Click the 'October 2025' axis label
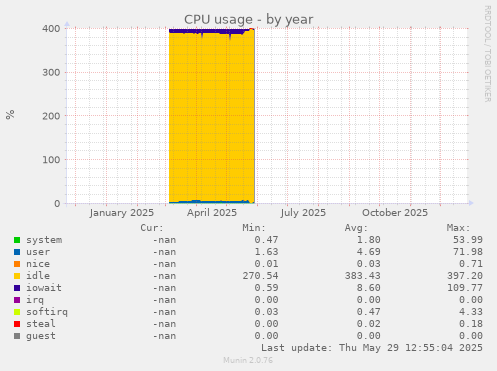This screenshot has height=371, width=497. tap(395, 213)
